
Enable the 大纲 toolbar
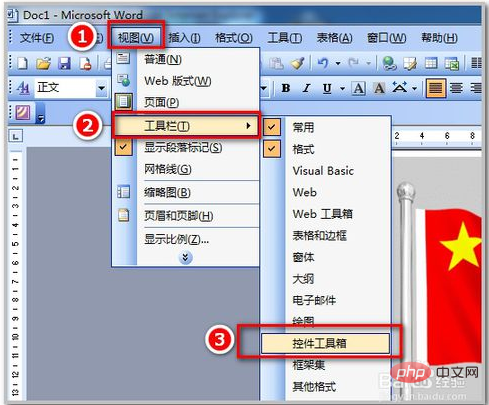coord(325,279)
